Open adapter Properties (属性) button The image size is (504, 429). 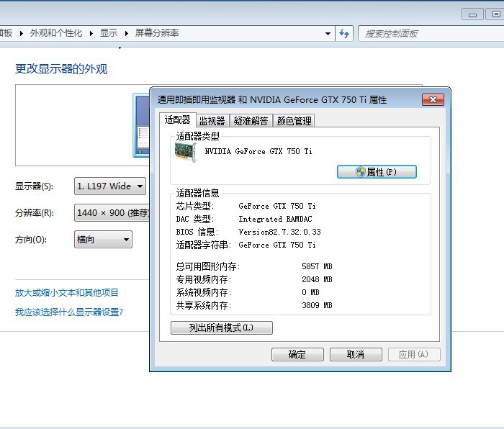tap(377, 172)
